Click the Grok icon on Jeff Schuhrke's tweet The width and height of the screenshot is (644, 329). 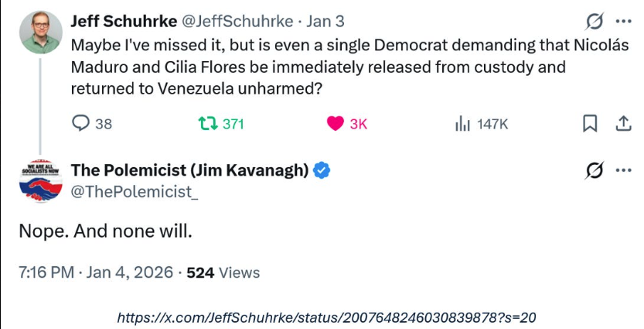click(x=595, y=20)
